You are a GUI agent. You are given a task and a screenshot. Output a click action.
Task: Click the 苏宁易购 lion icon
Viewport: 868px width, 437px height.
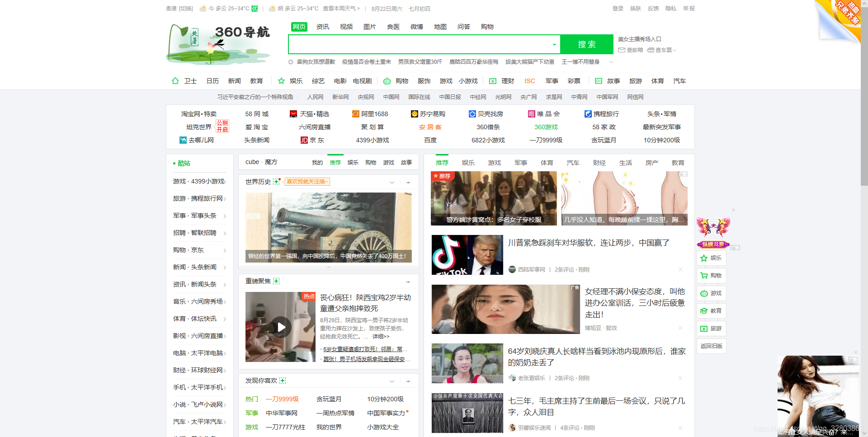pyautogui.click(x=415, y=114)
